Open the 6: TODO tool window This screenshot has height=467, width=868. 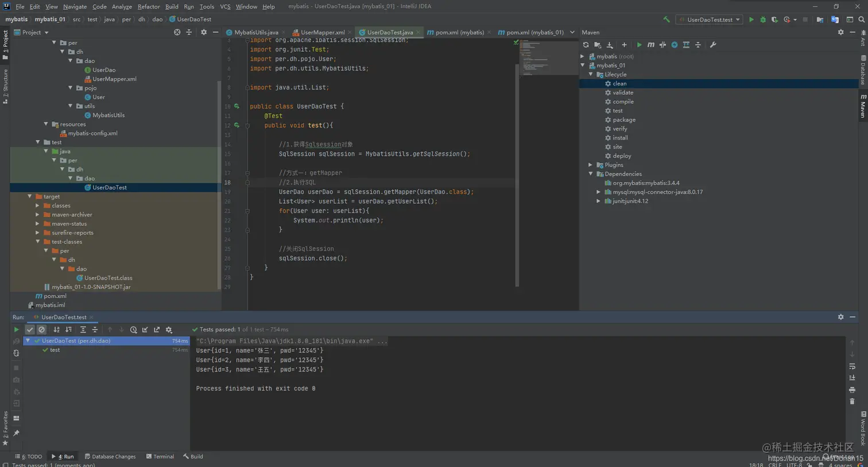[x=29, y=457]
